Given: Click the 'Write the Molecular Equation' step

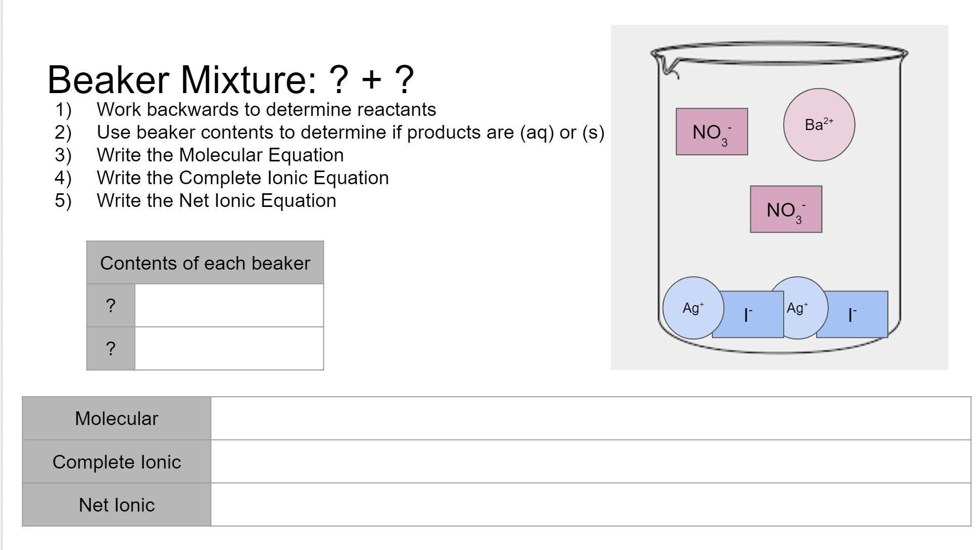Looking at the screenshot, I should 220,155.
